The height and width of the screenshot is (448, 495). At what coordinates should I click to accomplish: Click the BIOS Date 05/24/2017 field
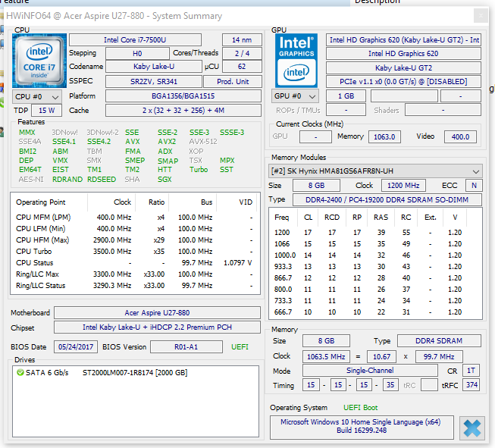pyautogui.click(x=76, y=346)
